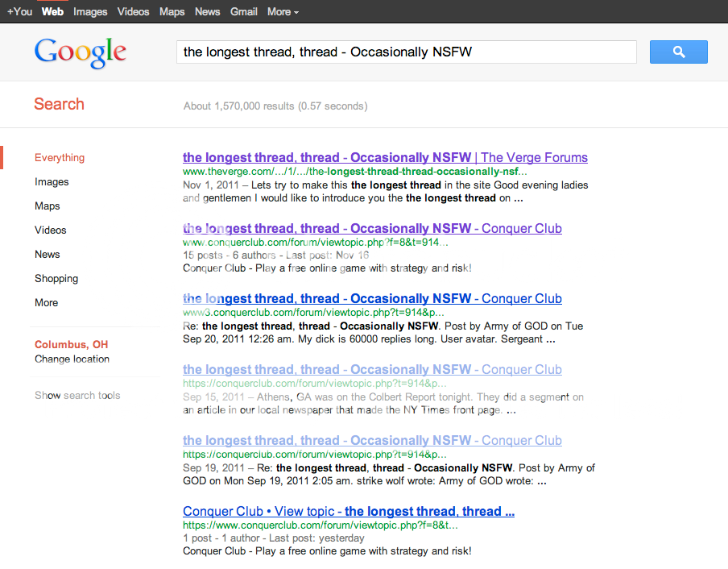The width and height of the screenshot is (728, 569).
Task: Select Everything filter in sidebar
Action: point(60,158)
